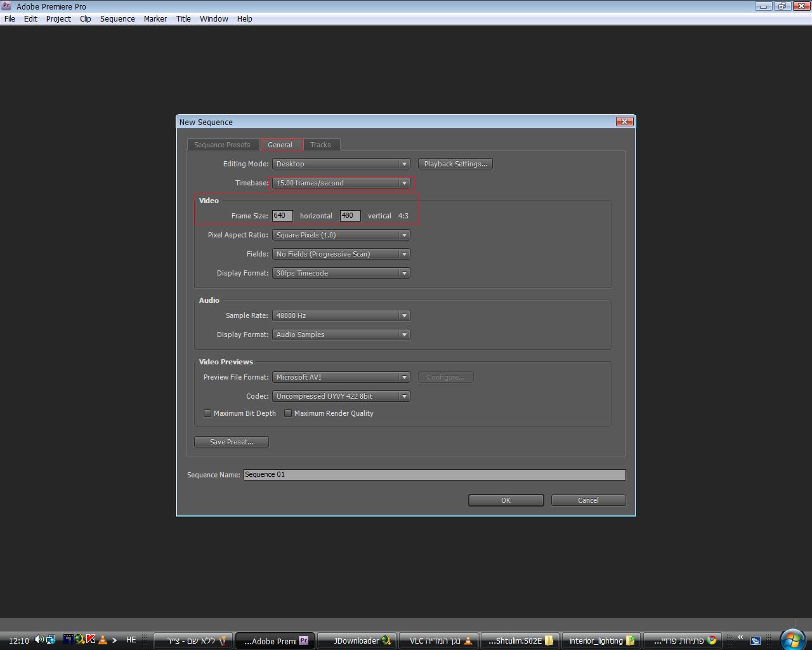
Task: Switch to JDownloader taskbar window
Action: tap(357, 640)
